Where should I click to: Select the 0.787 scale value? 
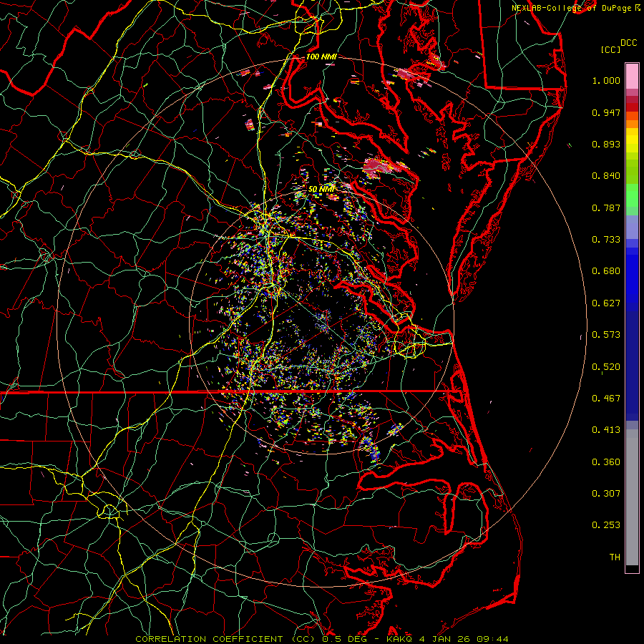coord(606,208)
